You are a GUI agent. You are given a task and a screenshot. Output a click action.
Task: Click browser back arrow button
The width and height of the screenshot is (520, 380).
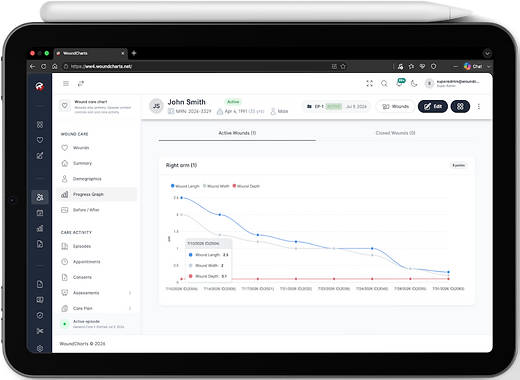32,66
